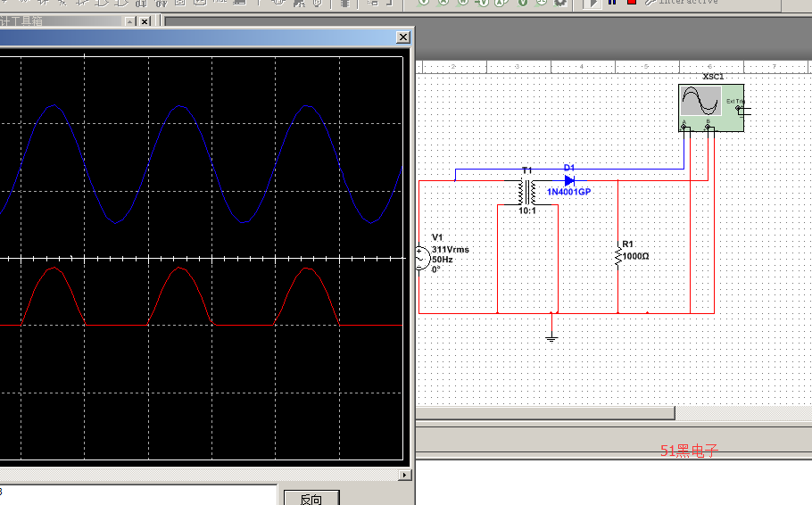Click the white field left of 反向
Image resolution: width=812 pixels, height=505 pixels.
click(138, 494)
